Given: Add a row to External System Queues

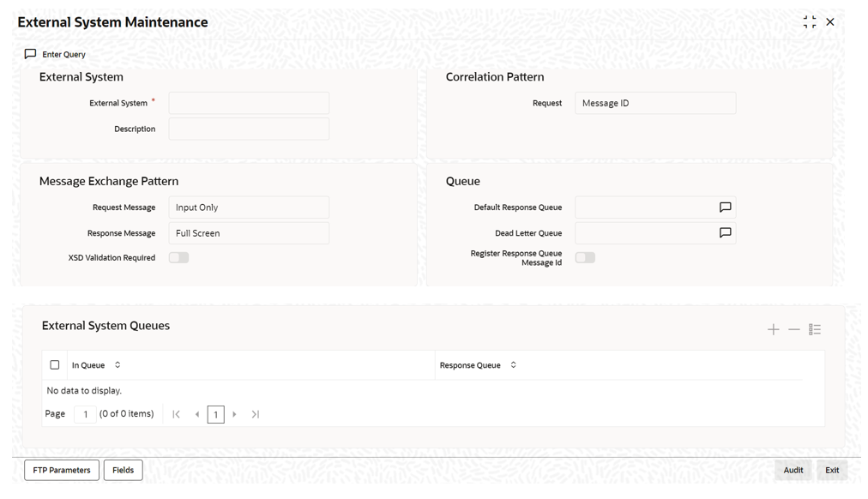Looking at the screenshot, I should click(x=774, y=330).
